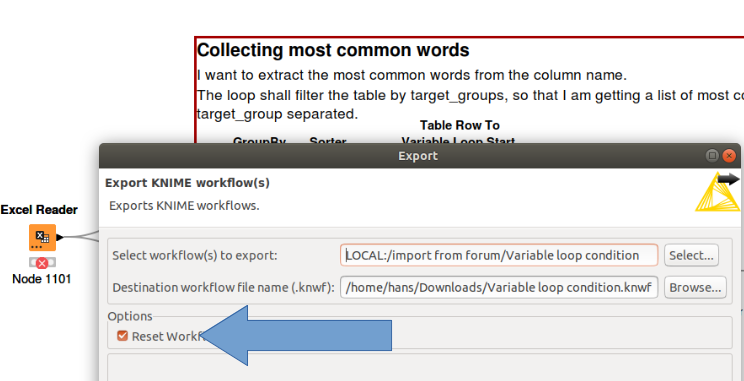Image resolution: width=744 pixels, height=381 pixels.
Task: Click the destination .knwf file name field
Action: [x=499, y=288]
